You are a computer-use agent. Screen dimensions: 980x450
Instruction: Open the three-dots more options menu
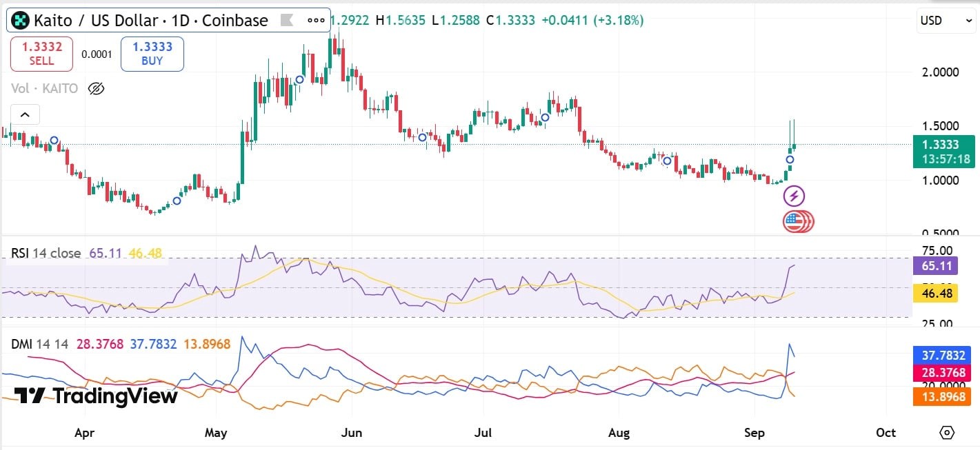coord(316,21)
